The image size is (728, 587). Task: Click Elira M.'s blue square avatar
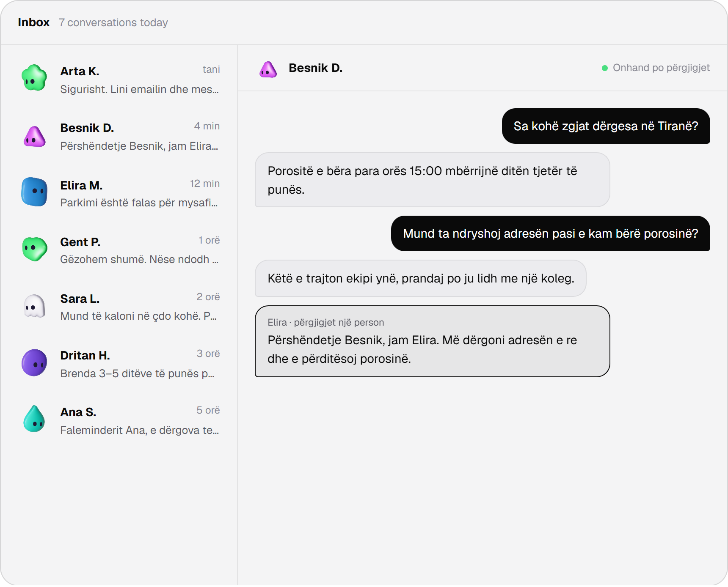[34, 192]
